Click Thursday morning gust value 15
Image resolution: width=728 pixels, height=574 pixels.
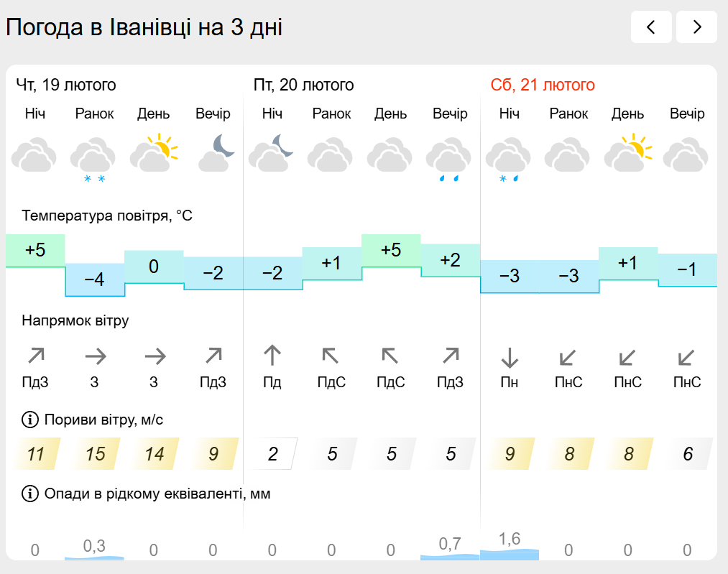[x=95, y=454]
